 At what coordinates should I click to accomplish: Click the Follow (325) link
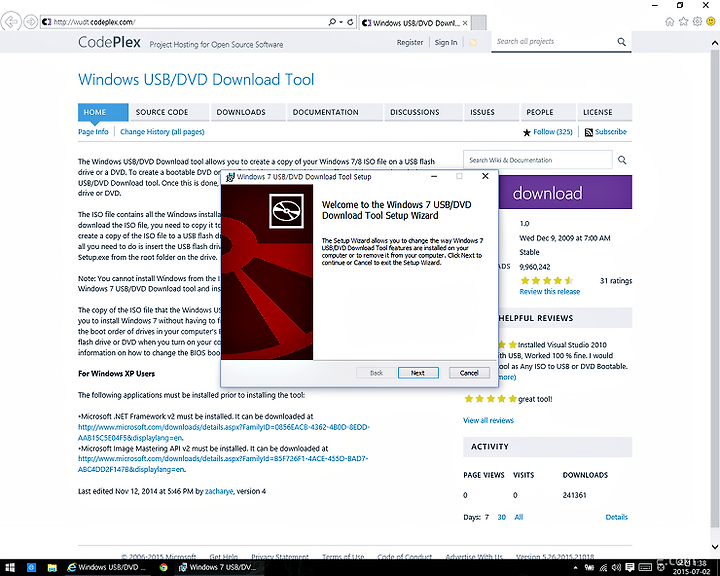tap(553, 132)
